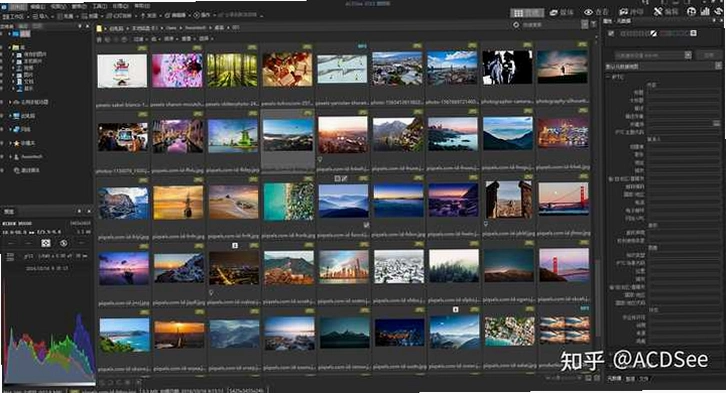Toggle slashed no-color label box in properties panel
The image size is (726, 393).
pyautogui.click(x=653, y=33)
